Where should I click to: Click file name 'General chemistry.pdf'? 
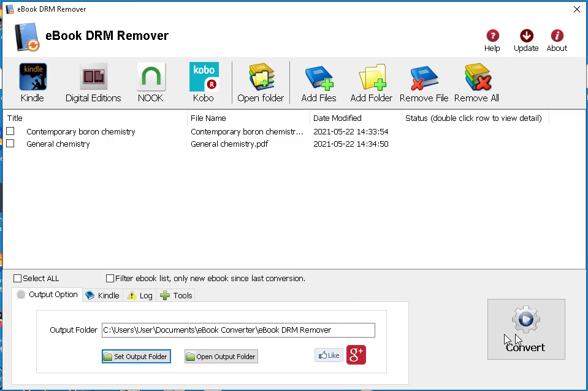(x=229, y=144)
